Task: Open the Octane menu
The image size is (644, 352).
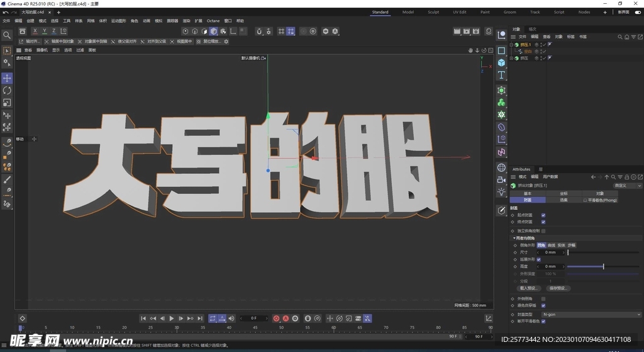Action: tap(213, 21)
